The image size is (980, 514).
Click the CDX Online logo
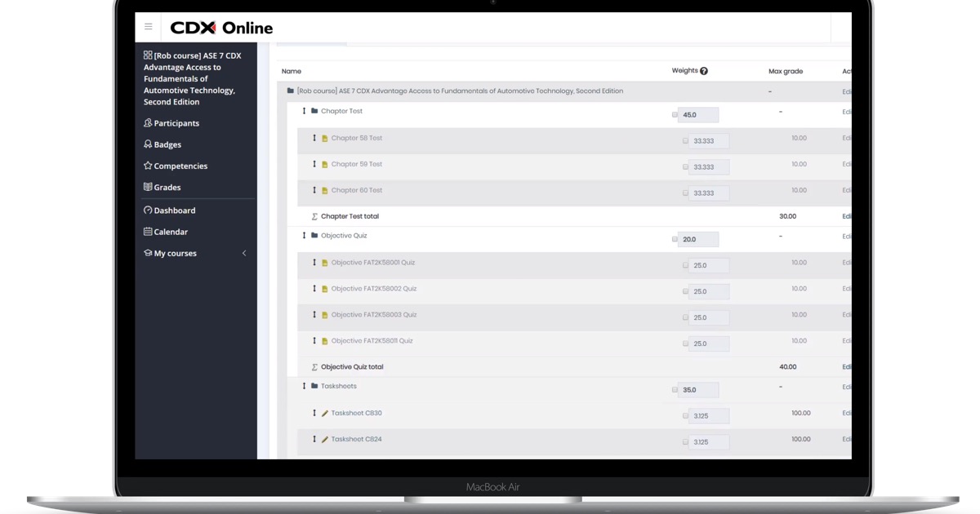point(221,28)
